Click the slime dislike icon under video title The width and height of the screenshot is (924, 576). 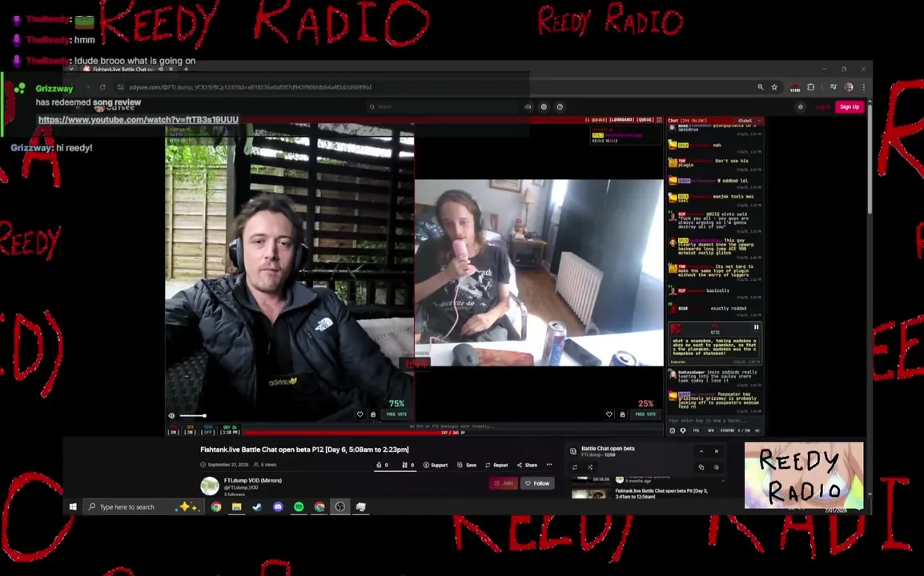[x=408, y=465]
